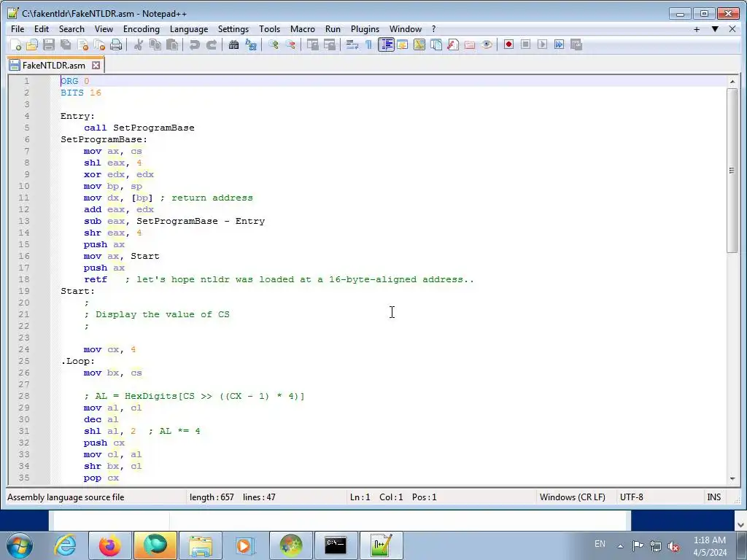
Task: Click the '; Display the value of CS' comment
Action: (157, 314)
